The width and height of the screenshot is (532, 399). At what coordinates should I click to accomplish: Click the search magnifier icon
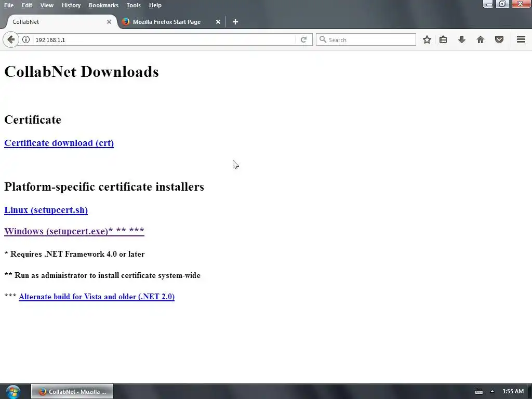click(x=323, y=39)
